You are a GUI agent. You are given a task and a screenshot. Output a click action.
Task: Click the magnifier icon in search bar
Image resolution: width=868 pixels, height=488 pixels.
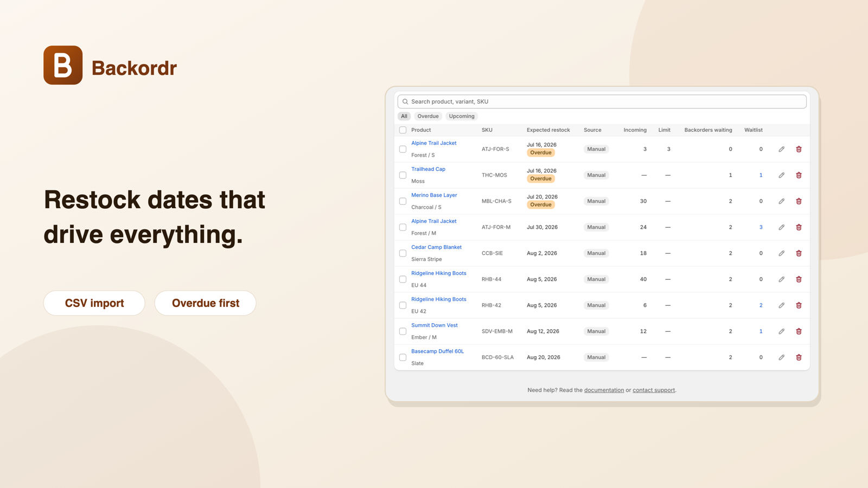tap(405, 101)
